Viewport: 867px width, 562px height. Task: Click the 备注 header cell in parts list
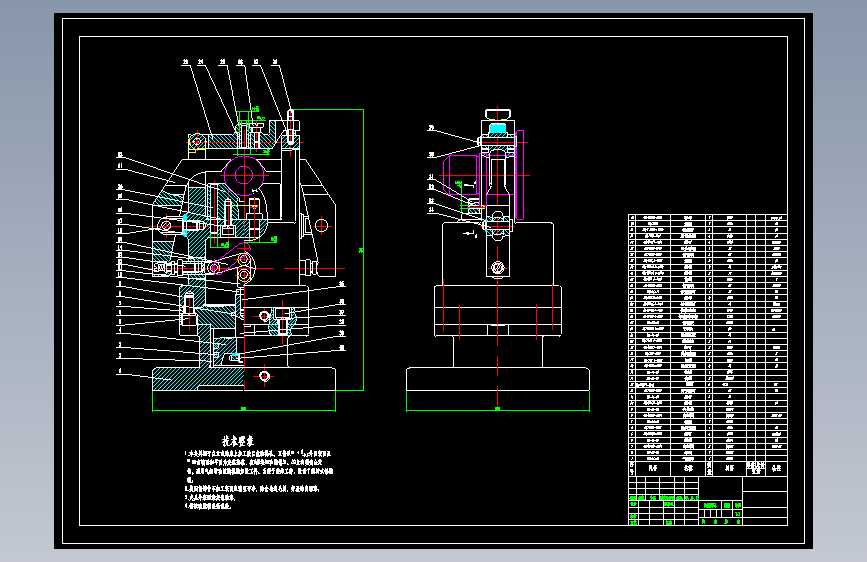click(x=776, y=468)
